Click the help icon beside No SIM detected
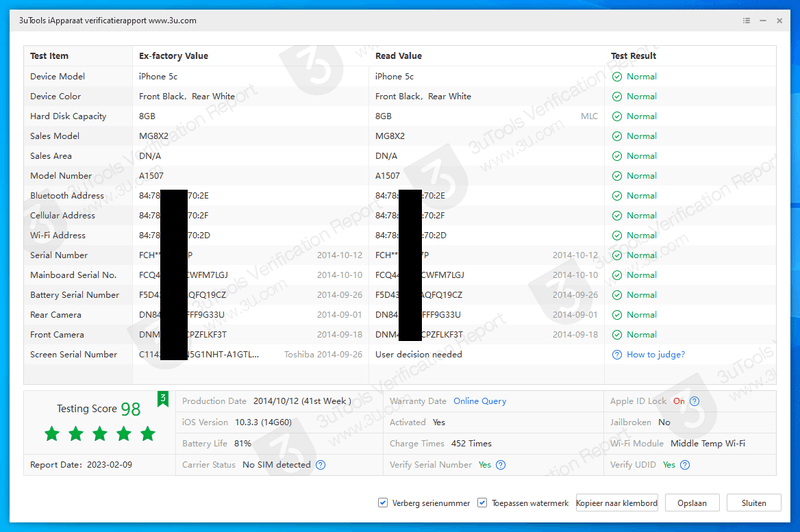The image size is (800, 532). (x=320, y=465)
